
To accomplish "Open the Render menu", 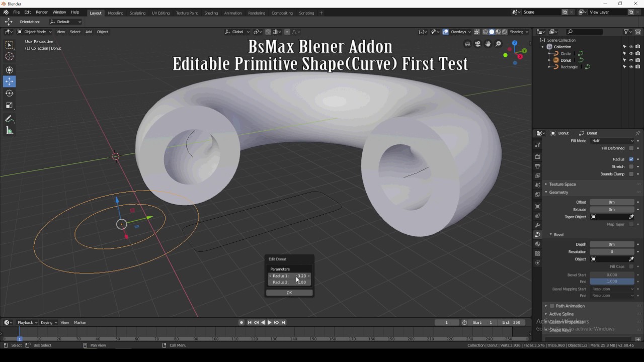I will 42,12.
